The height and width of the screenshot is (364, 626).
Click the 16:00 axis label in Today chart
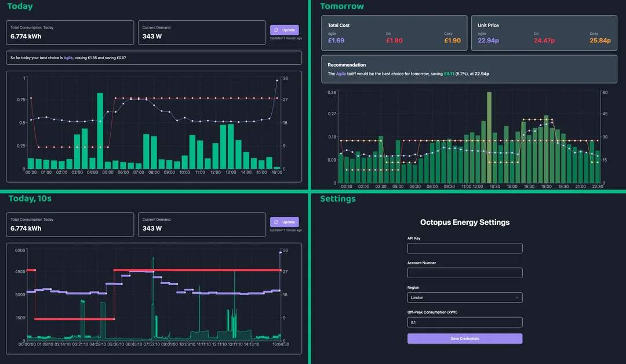(x=276, y=172)
